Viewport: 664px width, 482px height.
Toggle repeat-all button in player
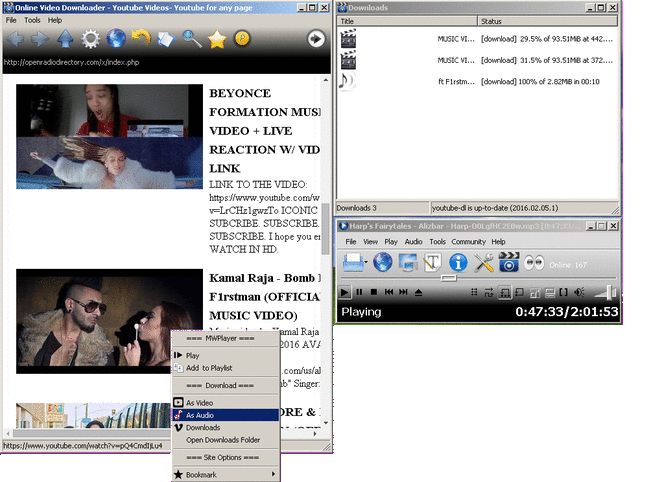point(504,292)
